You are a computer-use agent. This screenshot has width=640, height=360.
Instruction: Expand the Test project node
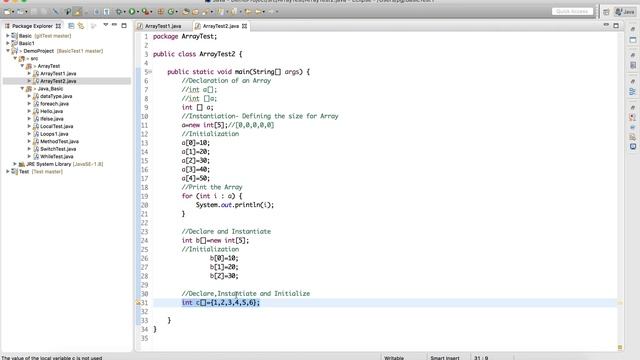tap(8, 171)
